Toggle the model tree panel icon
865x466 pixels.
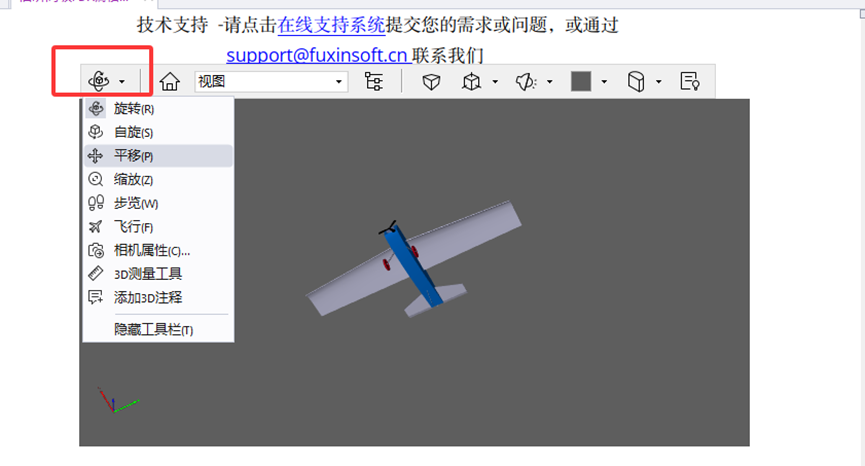374,81
